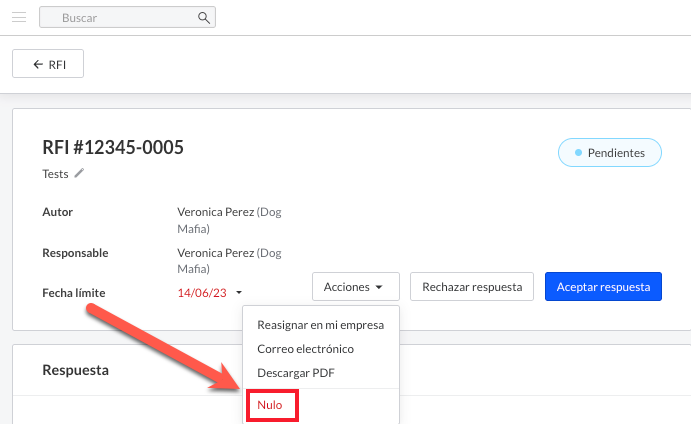Click the Autor value Veronica Perez
This screenshot has height=424, width=691.
[x=216, y=212]
